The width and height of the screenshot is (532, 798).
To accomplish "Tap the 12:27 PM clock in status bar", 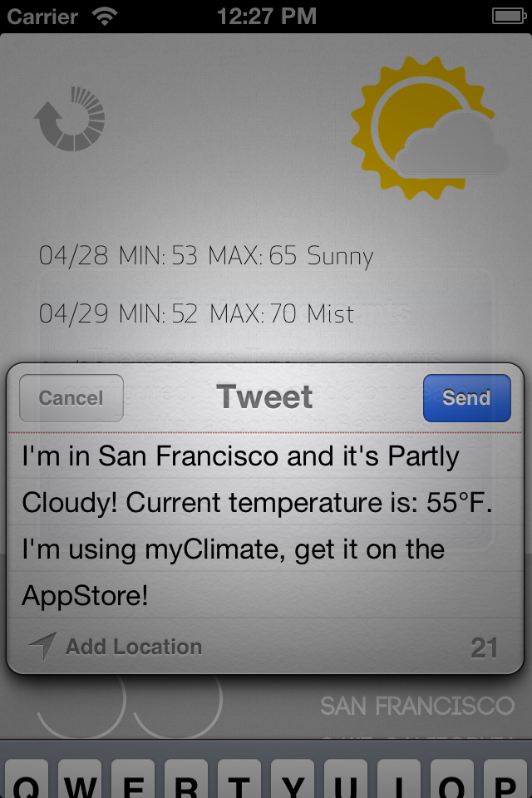I will click(267, 17).
